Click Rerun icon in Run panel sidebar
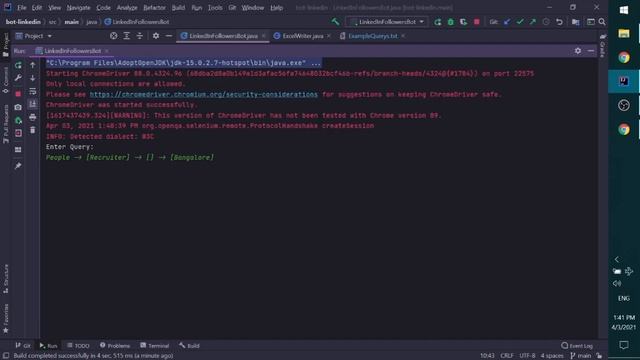This screenshot has height=360, width=640. click(x=18, y=65)
